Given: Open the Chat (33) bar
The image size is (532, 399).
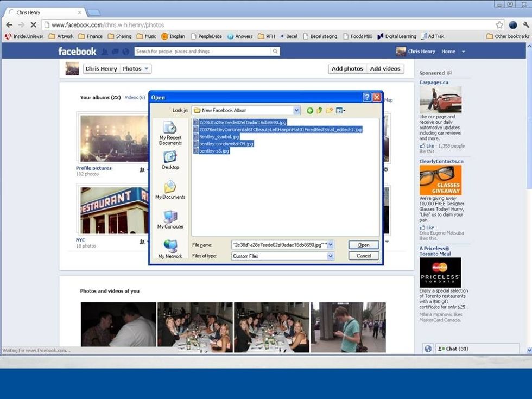Looking at the screenshot, I should coord(477,349).
